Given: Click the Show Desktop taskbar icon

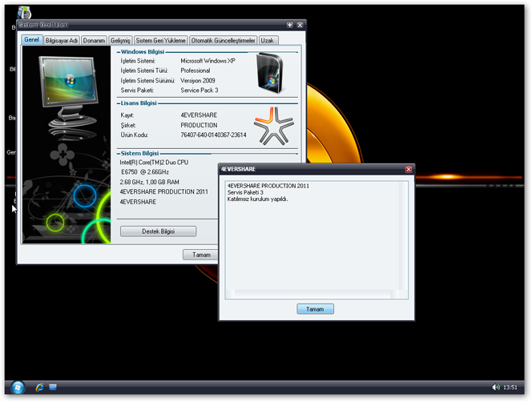Looking at the screenshot, I should click(x=53, y=387).
